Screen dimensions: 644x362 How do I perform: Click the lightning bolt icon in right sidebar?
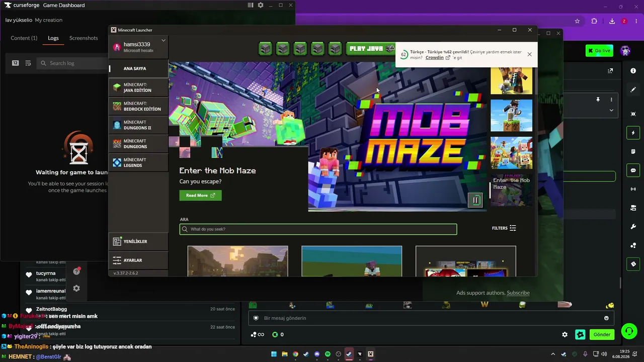point(633,133)
